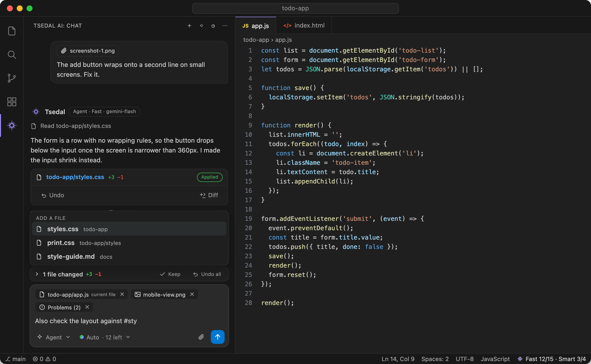The width and height of the screenshot is (591, 364).
Task: Click Undo on styles.css change
Action: tap(53, 195)
